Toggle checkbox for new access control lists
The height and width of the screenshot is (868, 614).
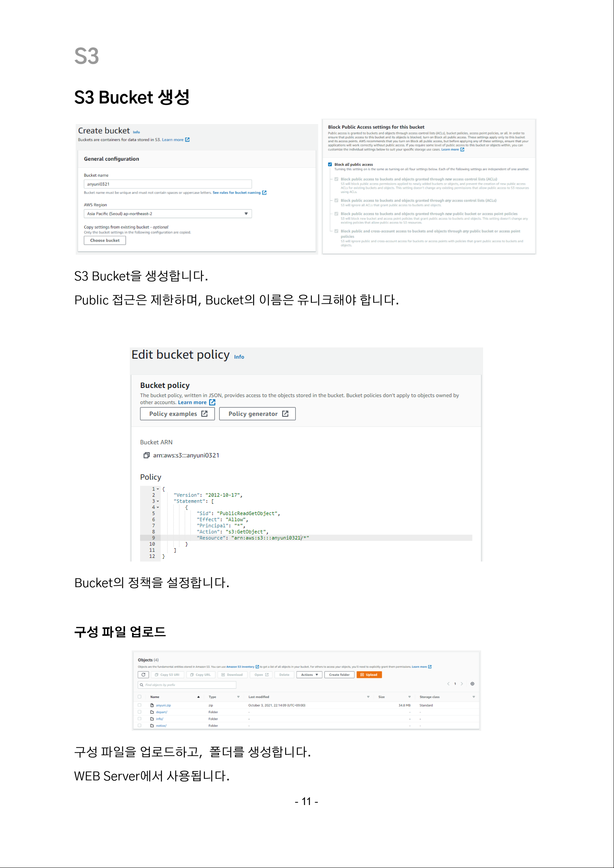pyautogui.click(x=337, y=179)
